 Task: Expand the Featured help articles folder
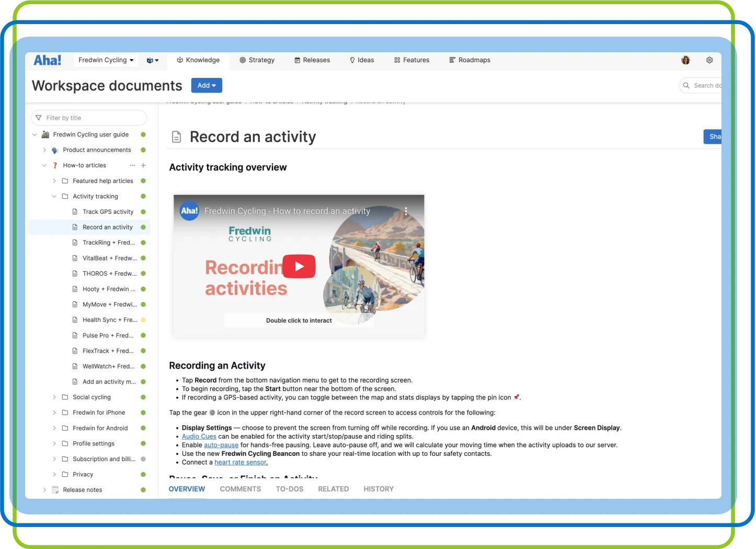point(54,181)
